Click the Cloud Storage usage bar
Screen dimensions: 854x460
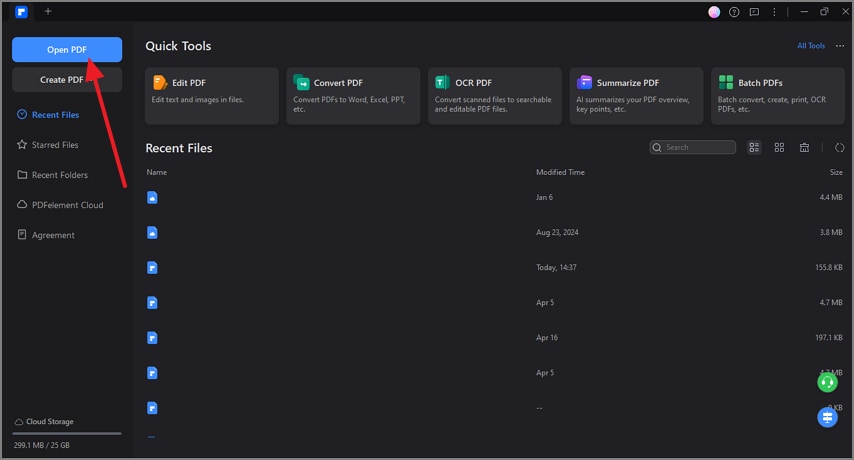pyautogui.click(x=67, y=433)
